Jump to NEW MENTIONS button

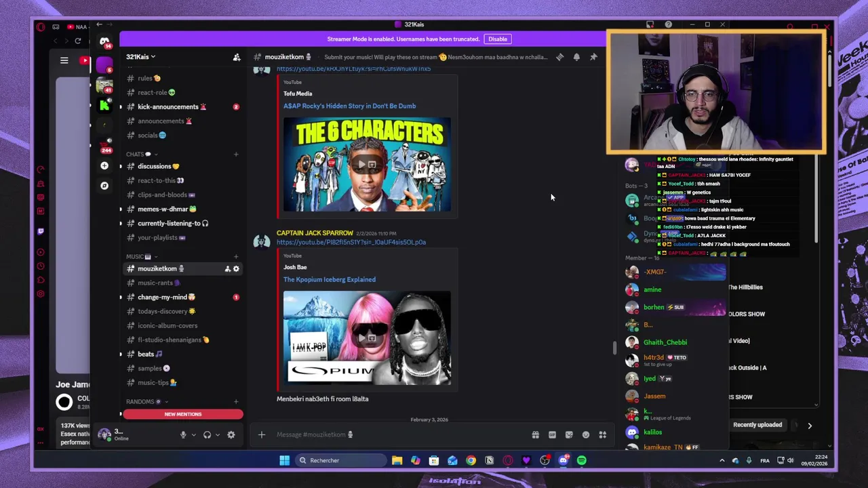[183, 414]
